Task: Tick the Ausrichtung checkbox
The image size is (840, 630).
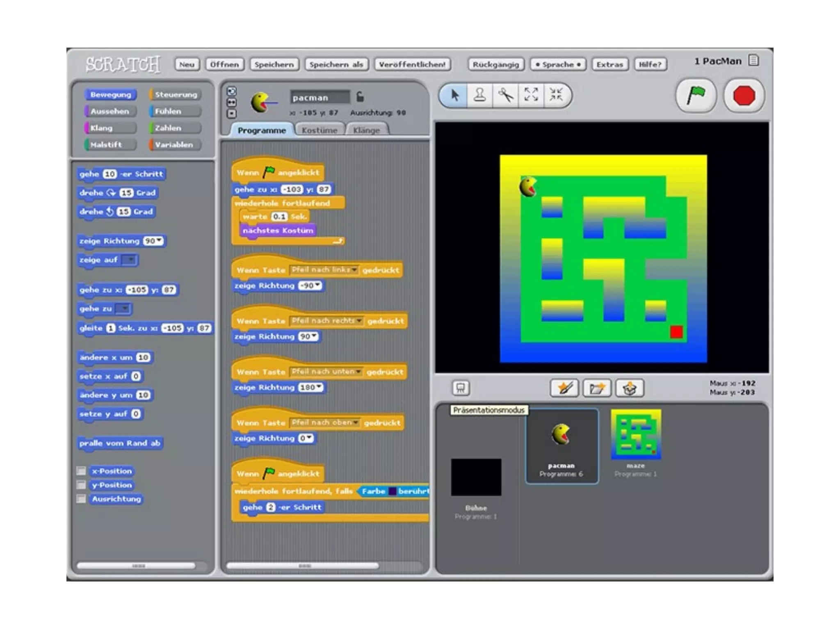Action: [82, 499]
